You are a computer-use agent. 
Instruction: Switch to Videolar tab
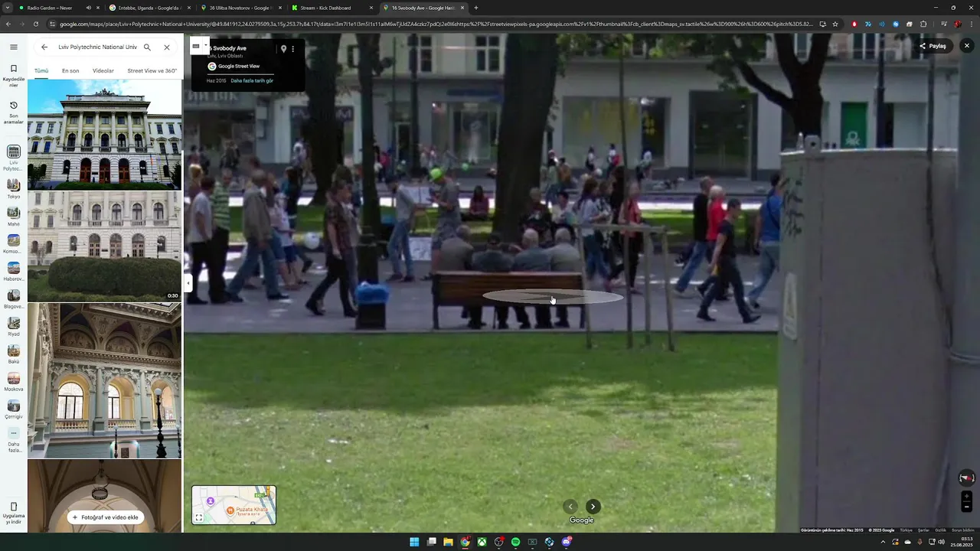(103, 70)
